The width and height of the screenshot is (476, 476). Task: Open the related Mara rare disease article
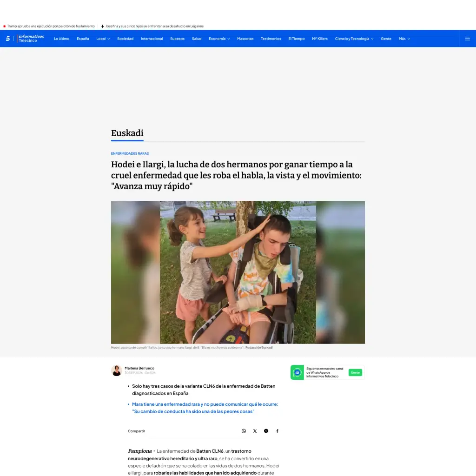pos(205,408)
